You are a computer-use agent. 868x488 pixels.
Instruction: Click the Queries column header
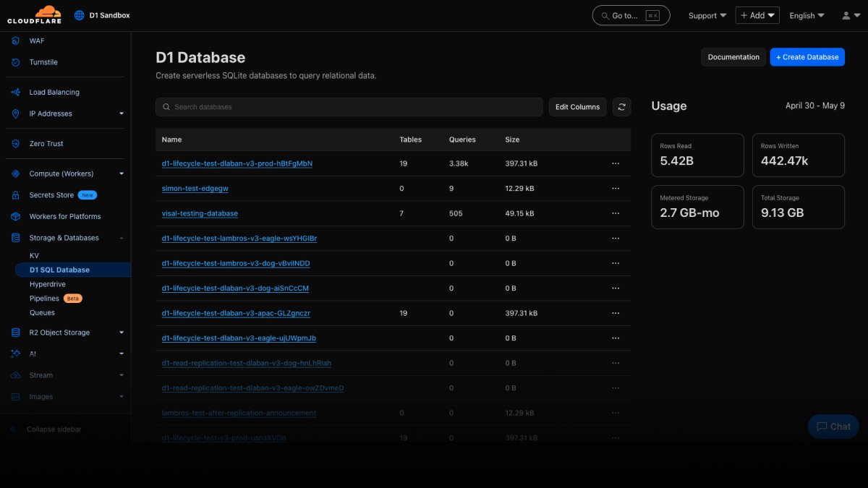[x=462, y=140]
